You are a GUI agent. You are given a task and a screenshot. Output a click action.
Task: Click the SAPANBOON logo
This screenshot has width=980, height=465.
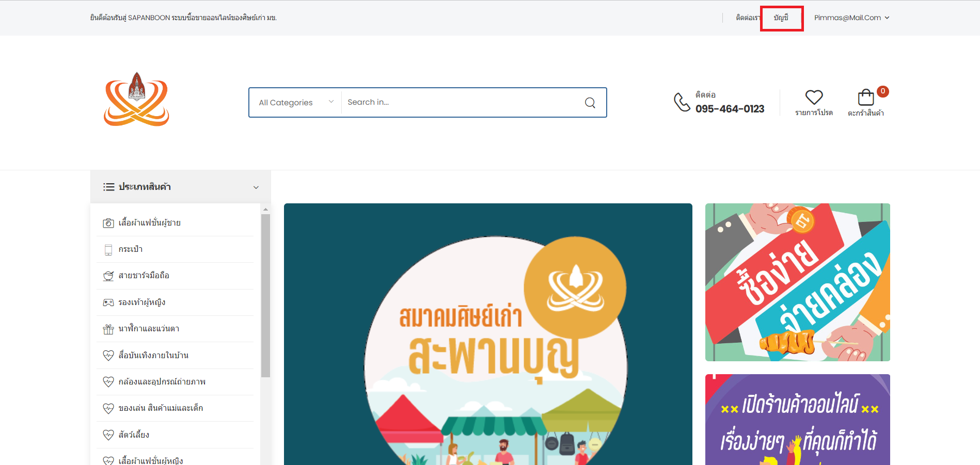point(136,100)
